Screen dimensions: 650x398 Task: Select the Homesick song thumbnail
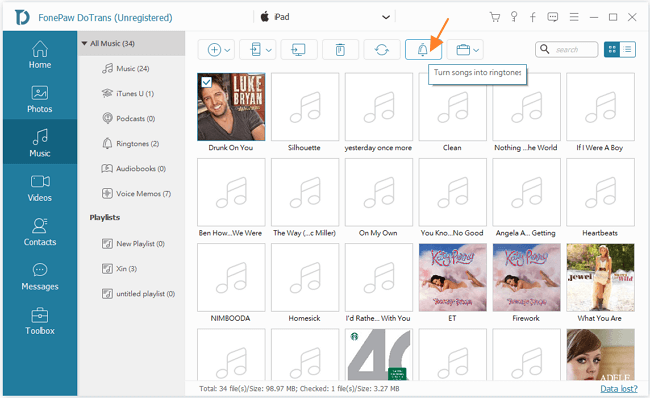pyautogui.click(x=305, y=278)
